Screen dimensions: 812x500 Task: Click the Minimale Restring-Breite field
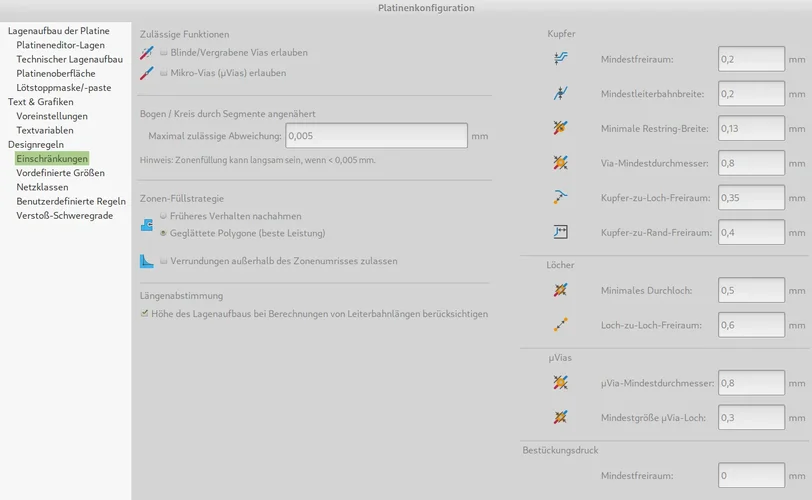click(x=751, y=128)
